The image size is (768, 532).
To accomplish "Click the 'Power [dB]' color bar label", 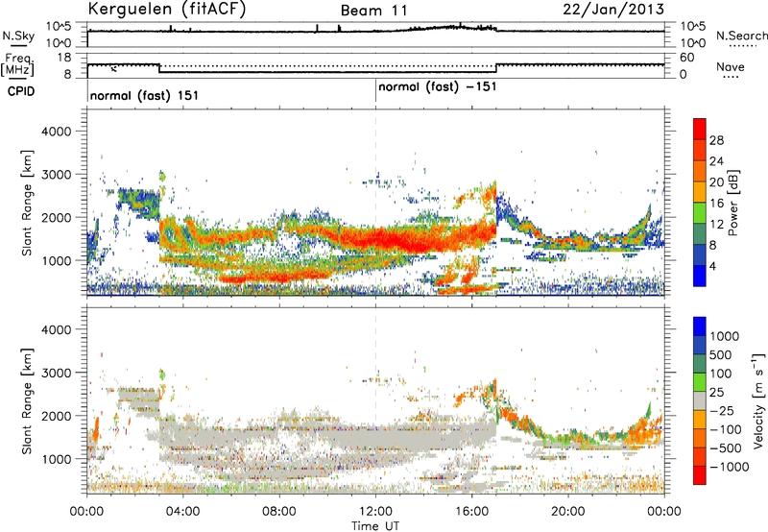I will tap(733, 203).
